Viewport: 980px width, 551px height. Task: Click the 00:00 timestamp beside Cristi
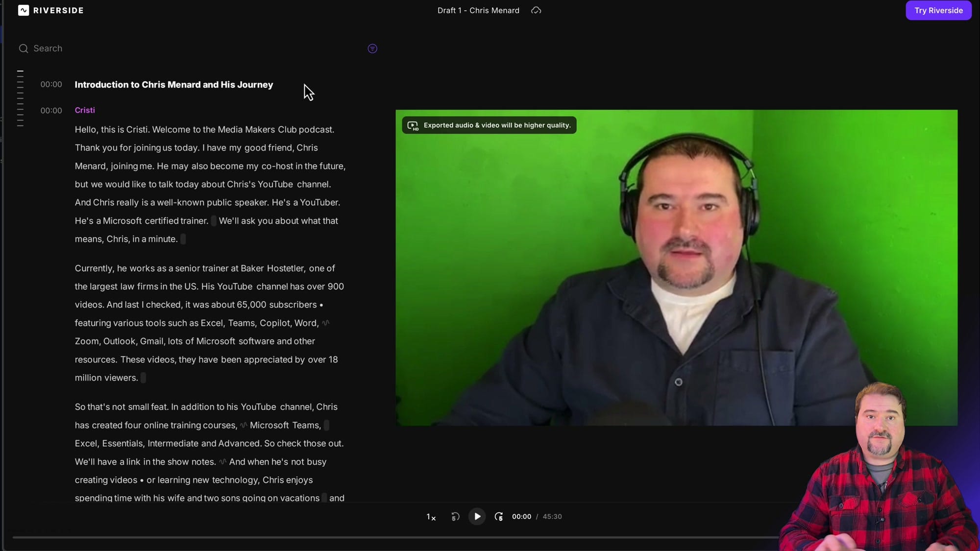click(51, 110)
